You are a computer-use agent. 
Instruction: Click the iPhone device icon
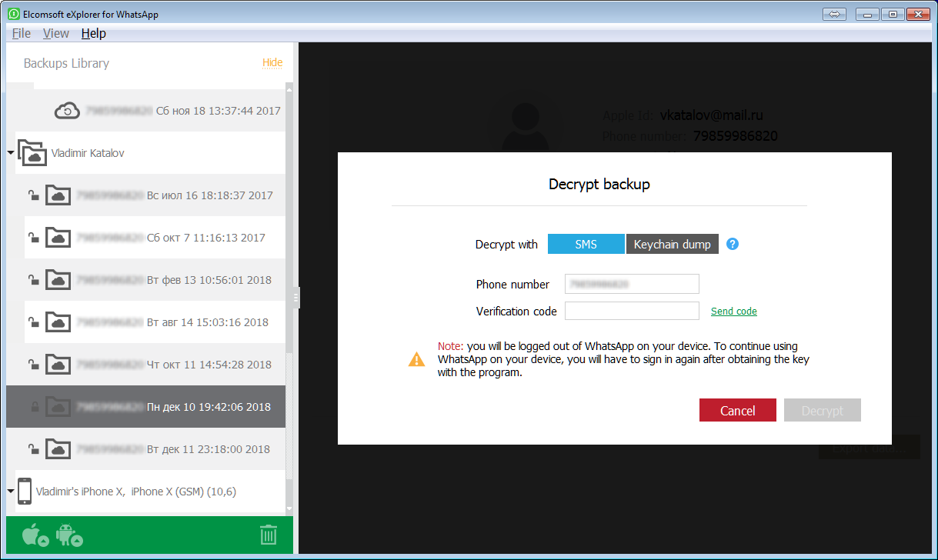coord(25,491)
